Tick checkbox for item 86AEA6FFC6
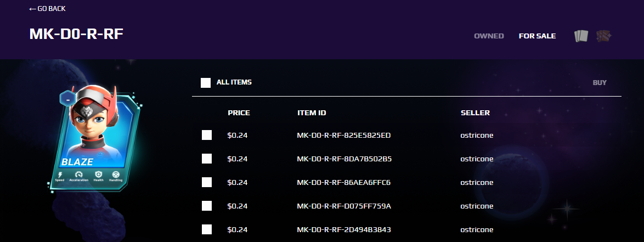This screenshot has height=242, width=644. [207, 182]
